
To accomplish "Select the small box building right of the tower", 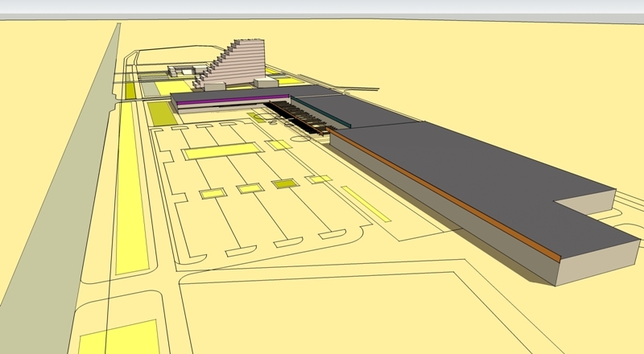I will [x=262, y=82].
